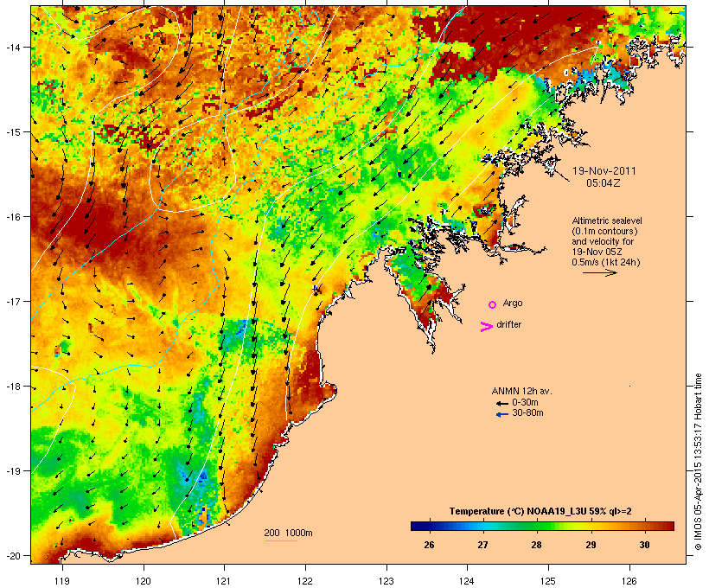709x588 pixels.
Task: Click the '-16' latitude axis label
Action: click(x=12, y=217)
